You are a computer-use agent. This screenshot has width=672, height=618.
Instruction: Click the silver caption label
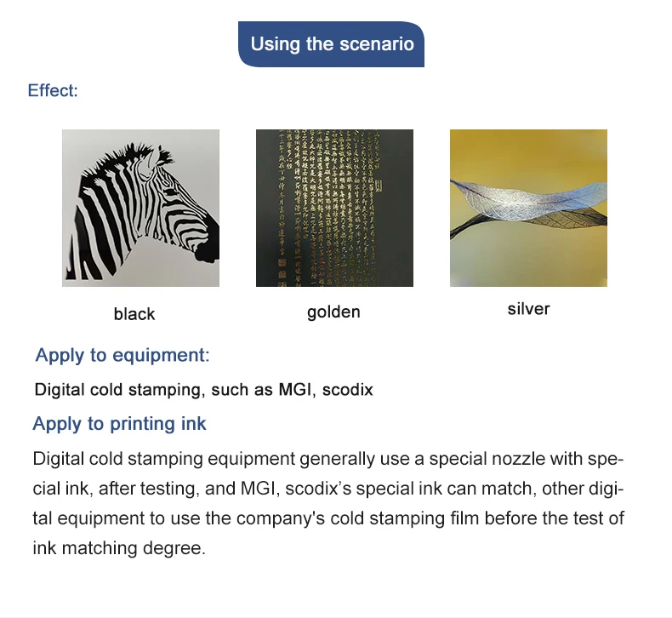[x=528, y=309]
